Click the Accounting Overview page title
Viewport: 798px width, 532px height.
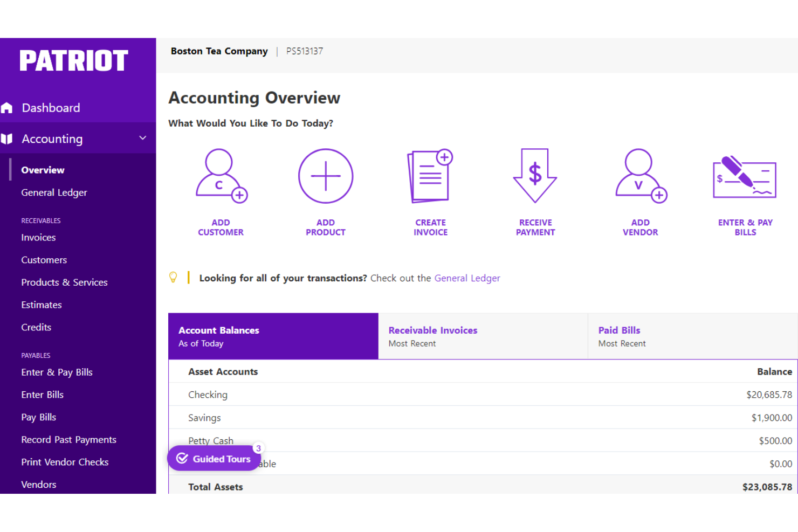coord(254,98)
